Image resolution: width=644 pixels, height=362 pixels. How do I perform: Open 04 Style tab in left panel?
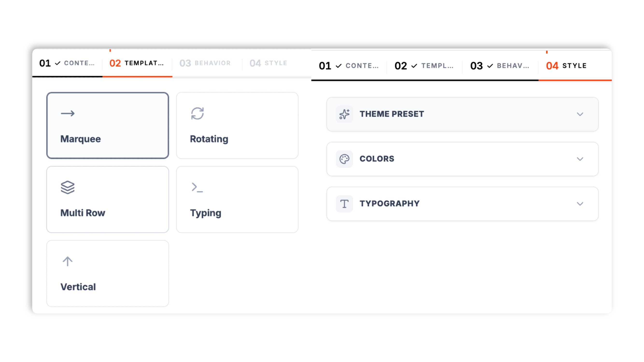[x=276, y=63]
